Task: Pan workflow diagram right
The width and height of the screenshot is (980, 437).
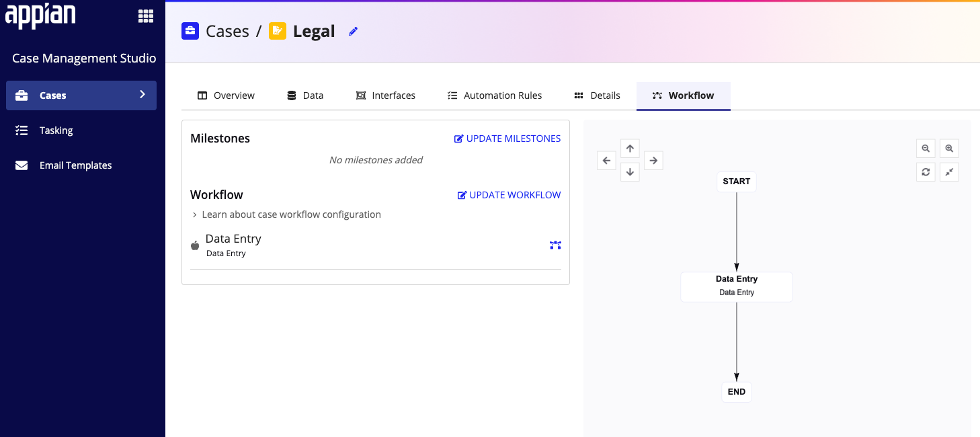Action: tap(653, 160)
